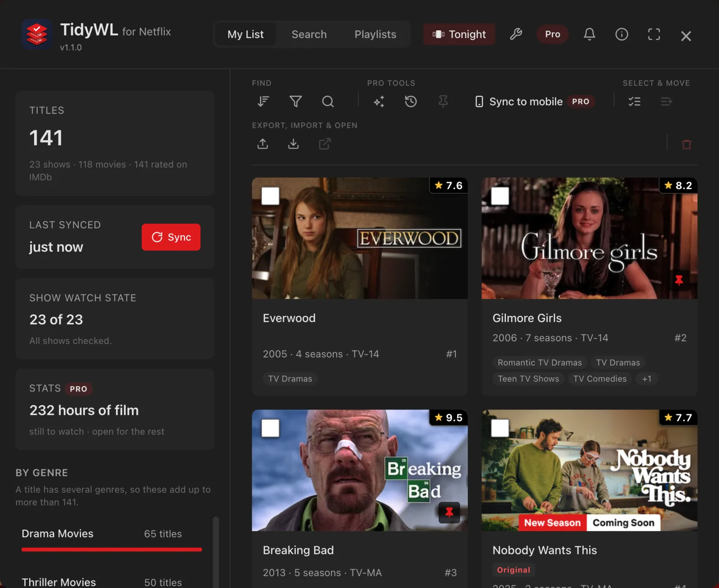Click the red Sync button
The width and height of the screenshot is (719, 588).
(171, 237)
